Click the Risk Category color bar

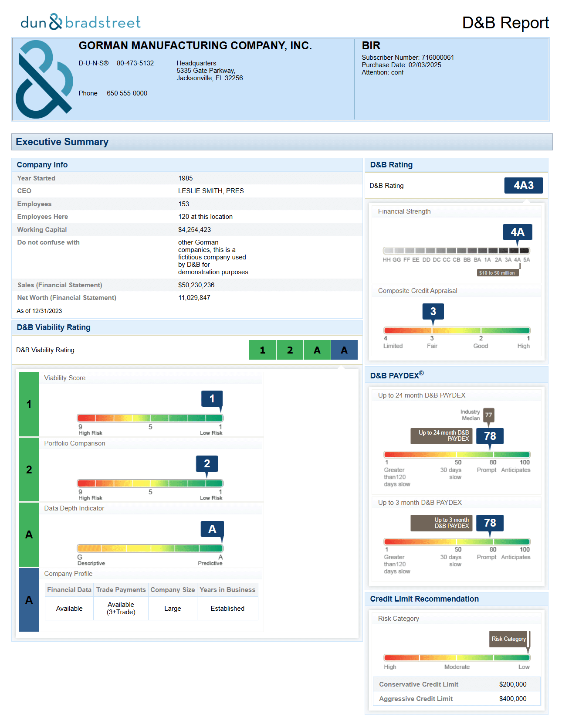click(457, 658)
